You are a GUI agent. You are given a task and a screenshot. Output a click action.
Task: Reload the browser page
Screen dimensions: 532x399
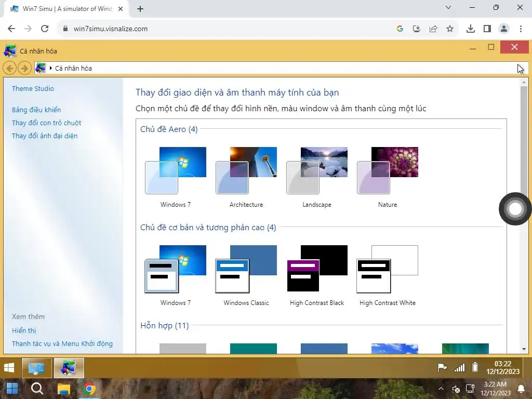45,29
